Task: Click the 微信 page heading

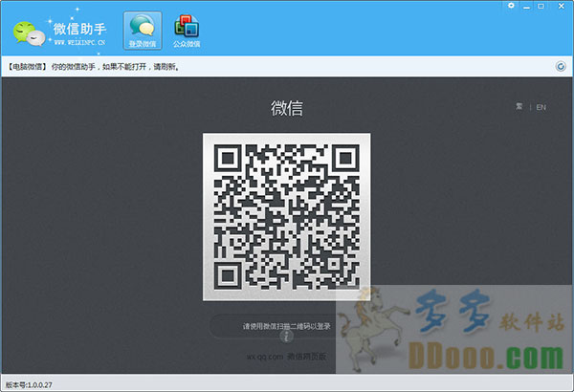Action: click(287, 108)
